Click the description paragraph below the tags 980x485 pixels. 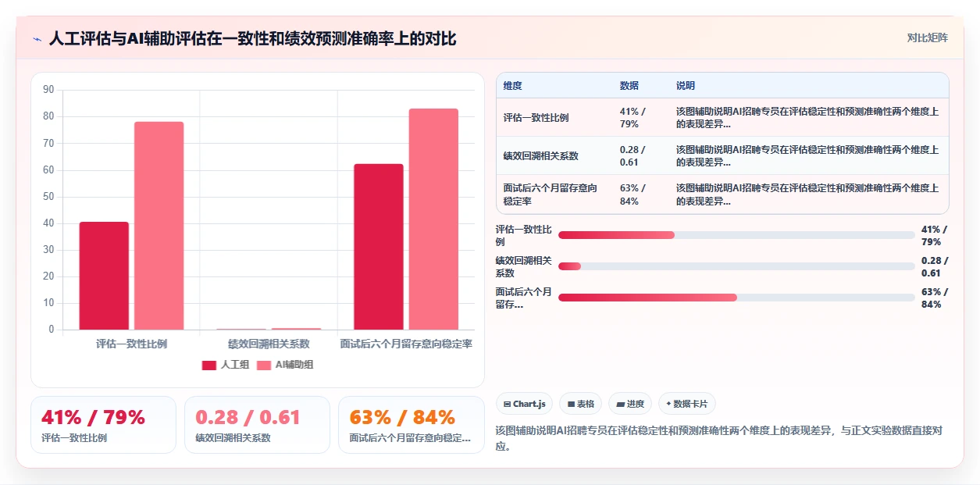pyautogui.click(x=718, y=440)
